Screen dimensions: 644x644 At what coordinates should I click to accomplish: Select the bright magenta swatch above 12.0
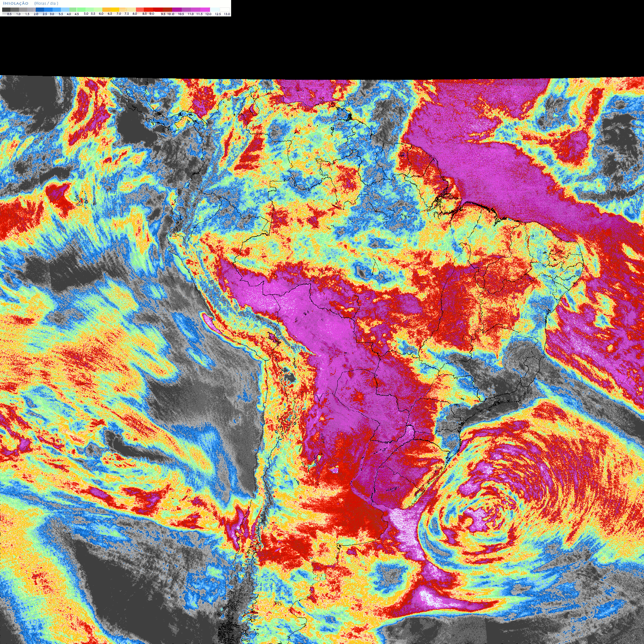[x=205, y=10]
